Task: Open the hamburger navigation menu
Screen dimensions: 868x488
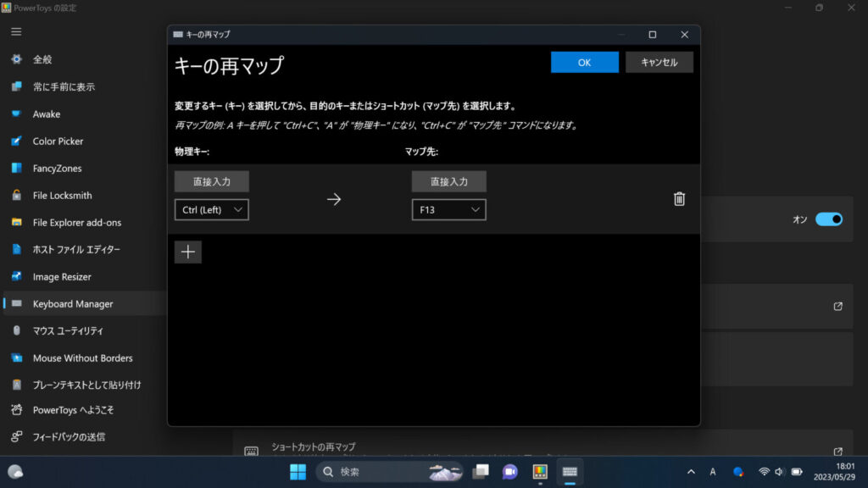Action: click(x=16, y=32)
